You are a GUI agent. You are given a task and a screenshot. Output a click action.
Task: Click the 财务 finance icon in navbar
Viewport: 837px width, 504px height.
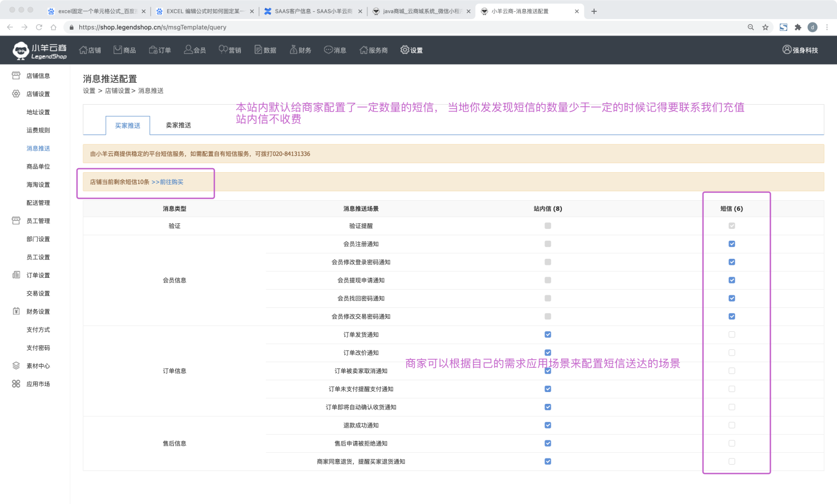click(294, 50)
